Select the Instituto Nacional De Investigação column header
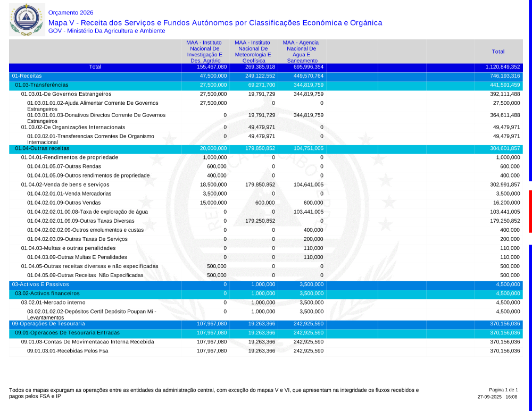Image resolution: width=532 pixels, height=411 pixels. click(x=204, y=52)
